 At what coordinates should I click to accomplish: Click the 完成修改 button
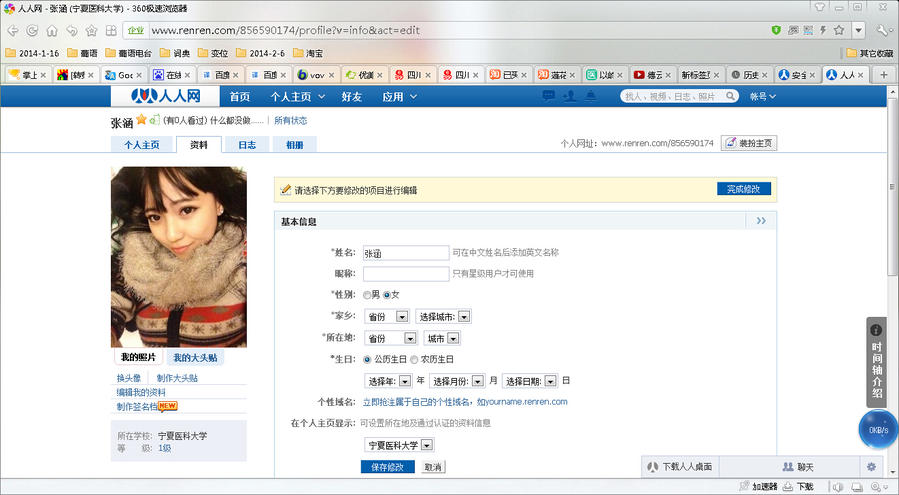click(744, 189)
